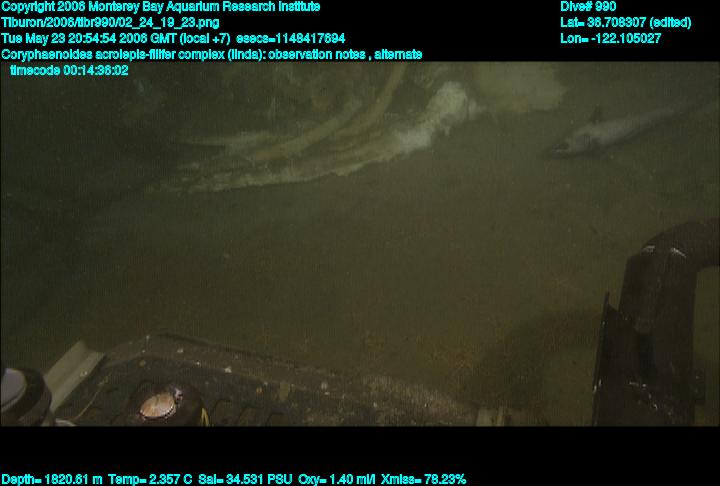This screenshot has height=486, width=720.
Task: Select the Coryphaenoides species annotation text
Action: [x=210, y=54]
